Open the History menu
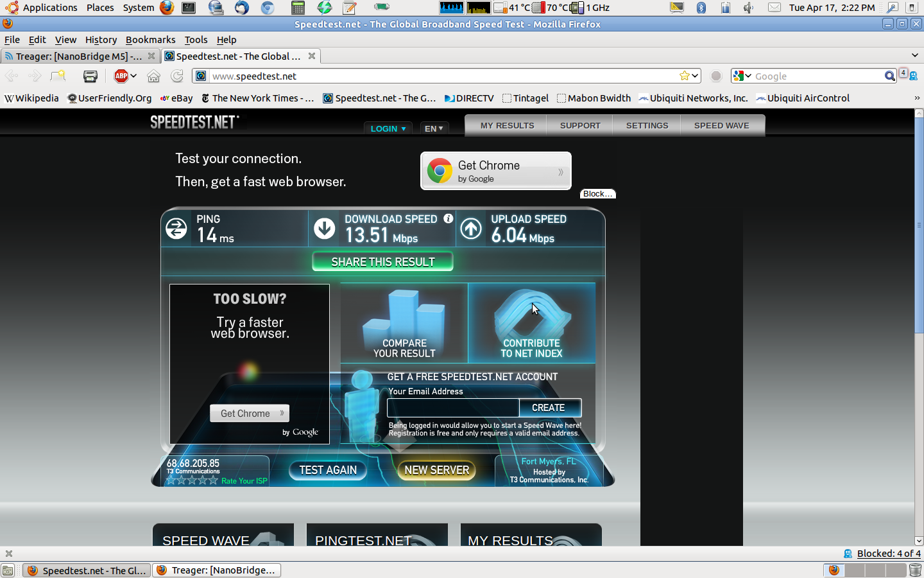924x578 pixels. pyautogui.click(x=101, y=40)
